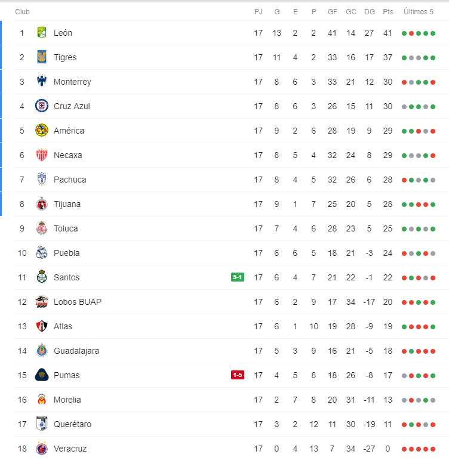This screenshot has width=449, height=476.
Task: Click the Morelia club logo
Action: pyautogui.click(x=41, y=400)
